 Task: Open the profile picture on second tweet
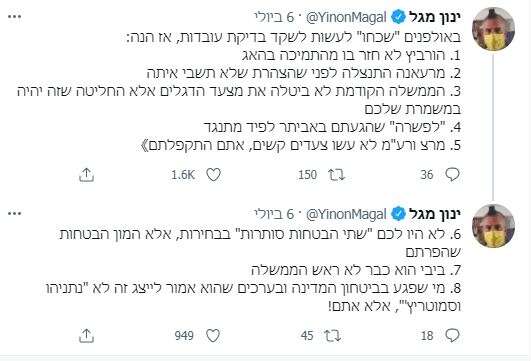click(x=493, y=226)
